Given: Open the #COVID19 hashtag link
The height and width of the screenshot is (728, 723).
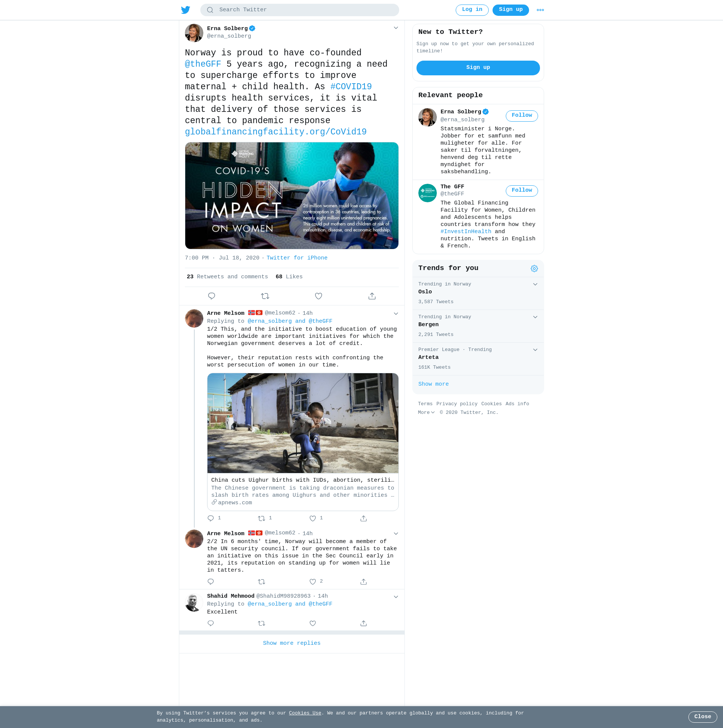Looking at the screenshot, I should [351, 87].
